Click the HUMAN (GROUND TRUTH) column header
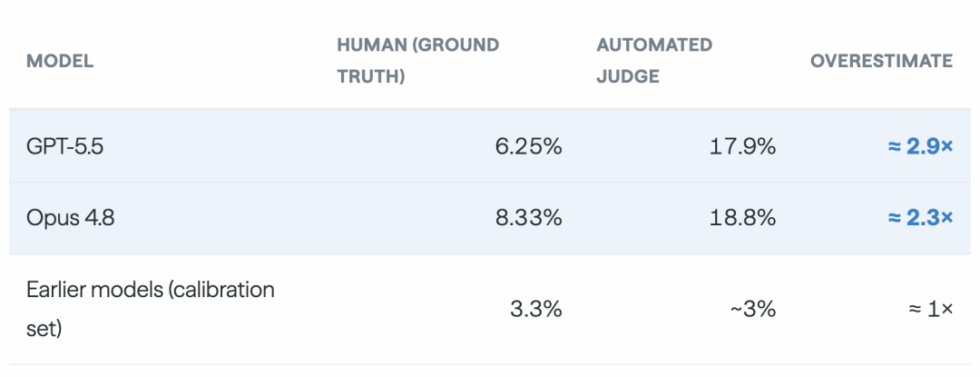 tap(418, 61)
